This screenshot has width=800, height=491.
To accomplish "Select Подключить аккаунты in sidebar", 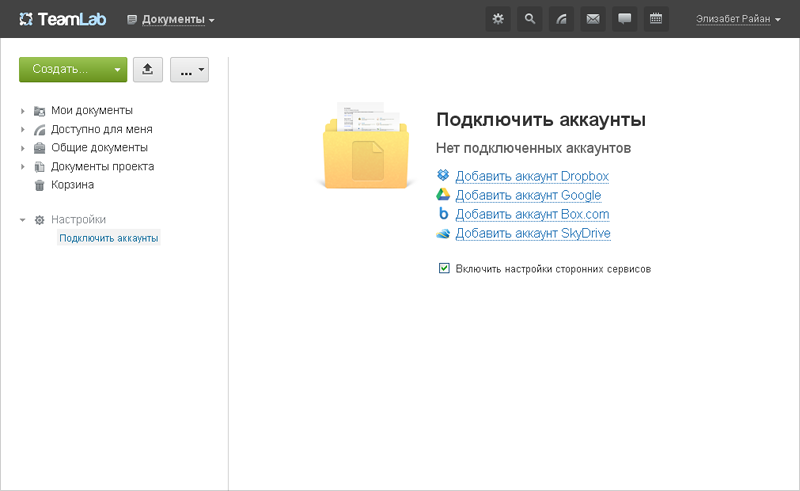I will 109,238.
